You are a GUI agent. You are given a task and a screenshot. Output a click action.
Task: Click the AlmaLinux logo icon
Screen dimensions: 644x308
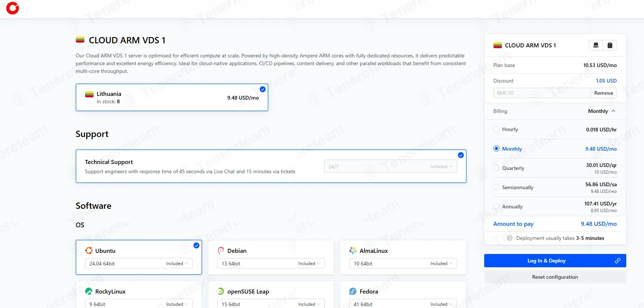pos(353,251)
